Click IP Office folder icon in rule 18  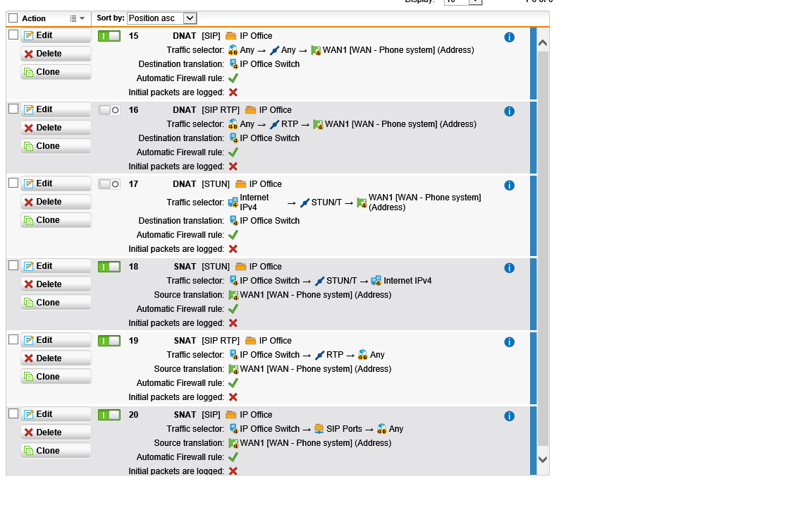(241, 267)
